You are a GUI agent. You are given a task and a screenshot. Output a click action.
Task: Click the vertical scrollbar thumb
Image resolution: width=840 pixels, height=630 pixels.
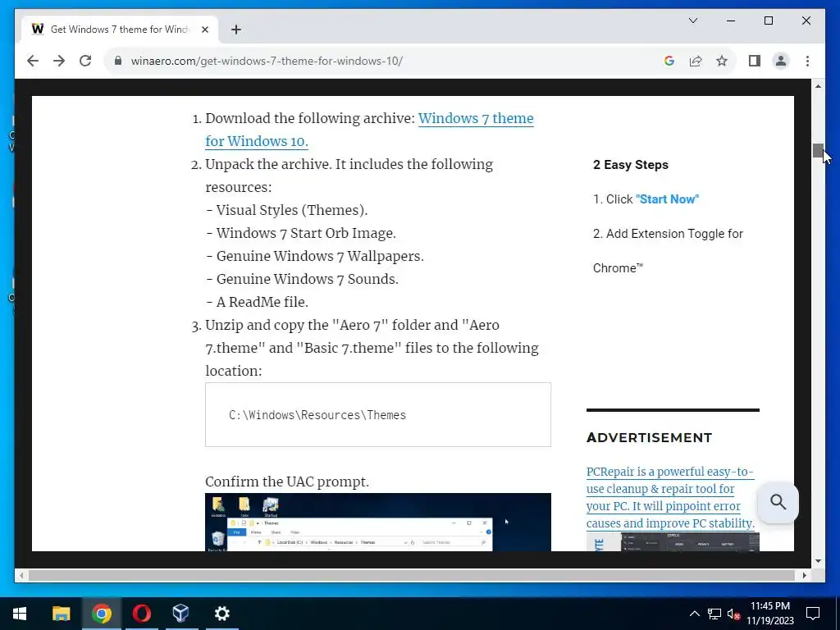pos(818,151)
